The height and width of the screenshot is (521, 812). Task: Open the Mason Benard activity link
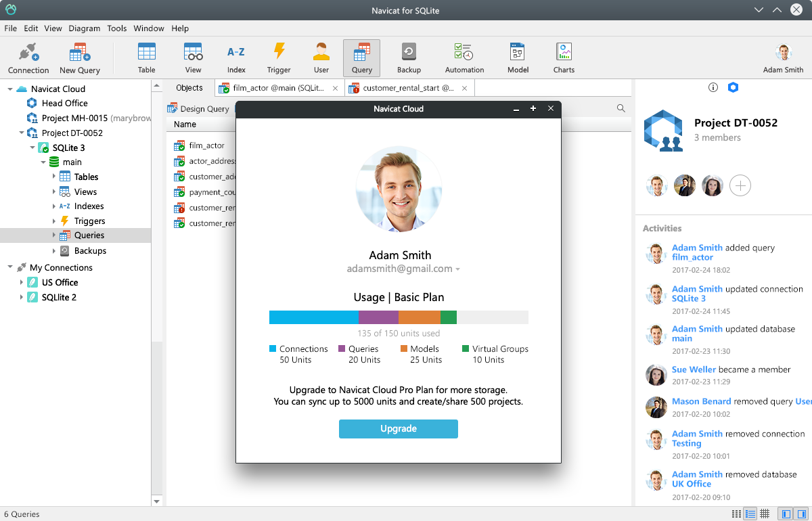point(702,401)
